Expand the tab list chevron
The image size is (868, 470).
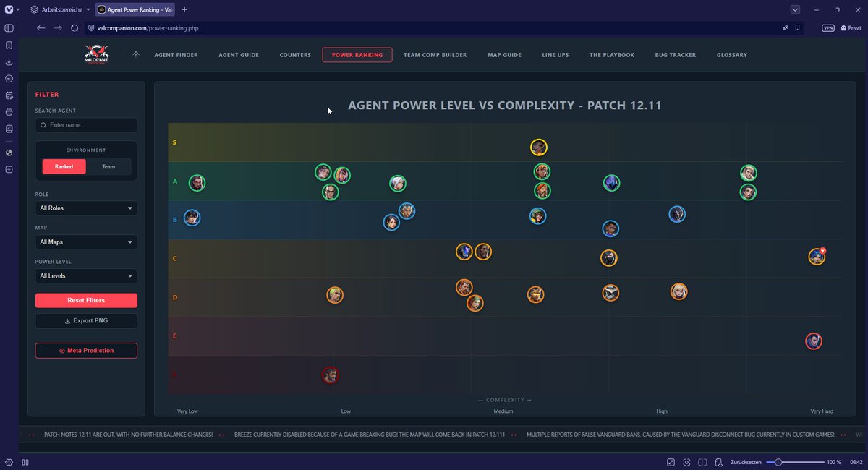point(795,10)
